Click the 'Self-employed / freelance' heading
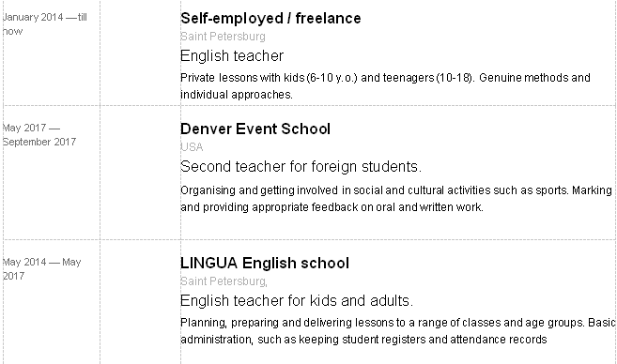The width and height of the screenshot is (617, 364). [270, 19]
